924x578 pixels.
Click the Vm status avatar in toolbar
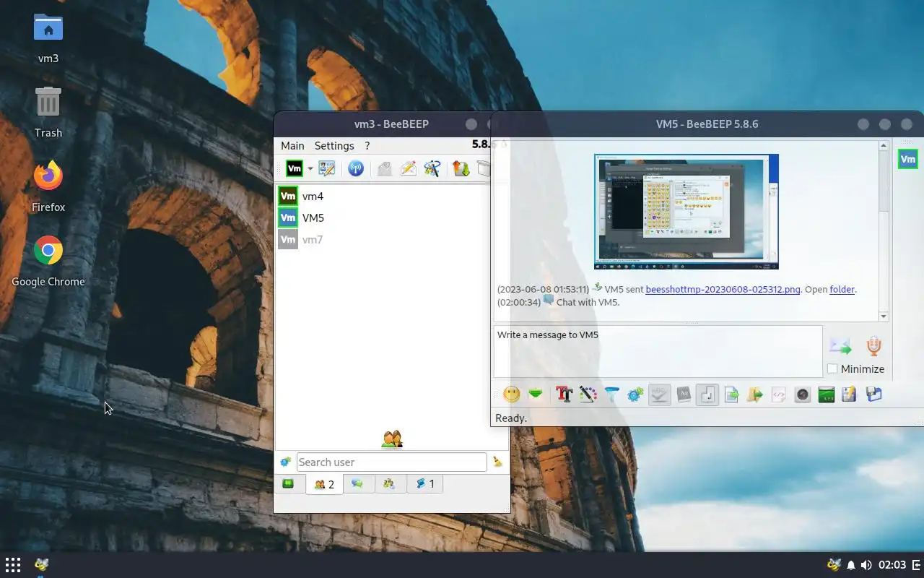[x=294, y=168]
